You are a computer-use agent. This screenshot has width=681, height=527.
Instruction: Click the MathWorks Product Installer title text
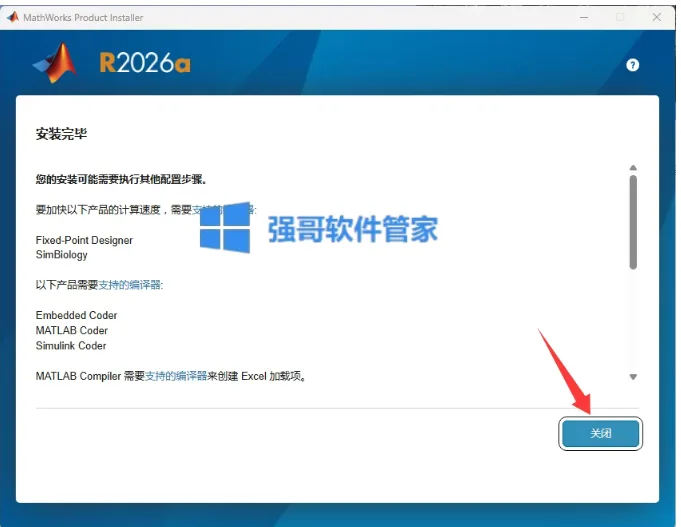(83, 18)
